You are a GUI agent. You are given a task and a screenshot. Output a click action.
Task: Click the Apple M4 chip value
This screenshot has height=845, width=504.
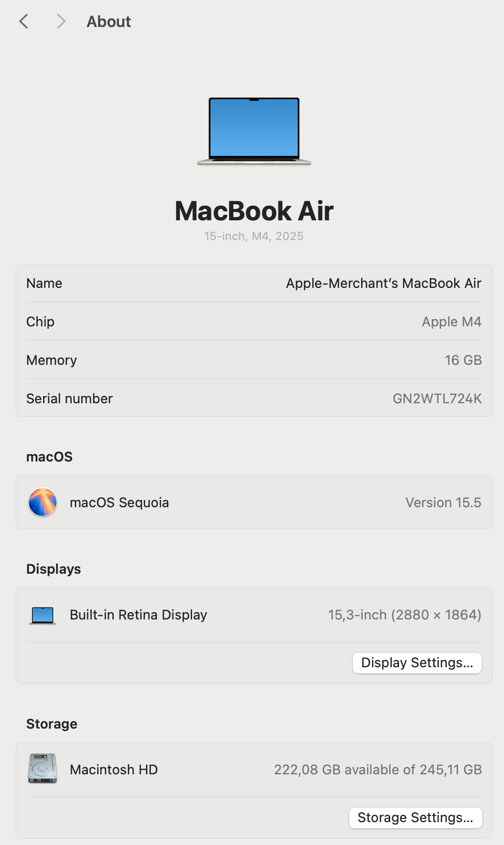pos(452,322)
